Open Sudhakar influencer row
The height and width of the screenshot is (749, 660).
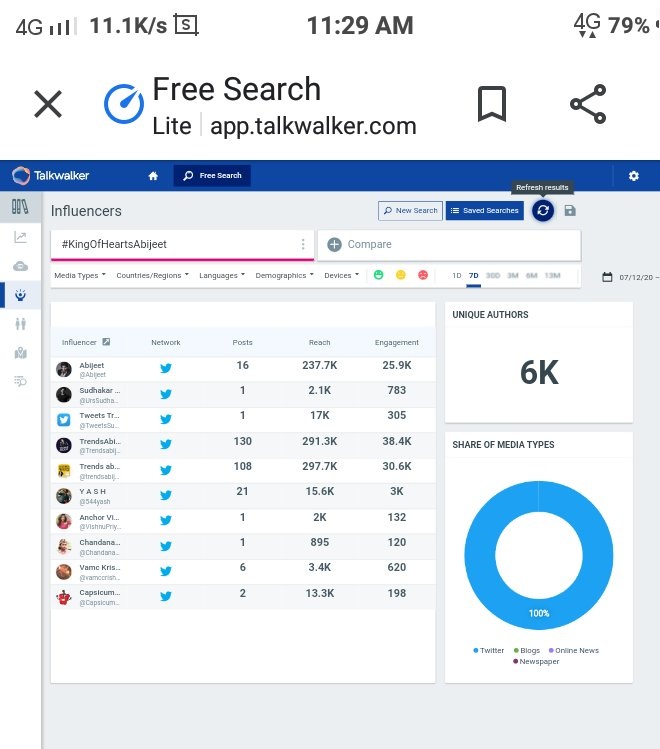(x=243, y=394)
